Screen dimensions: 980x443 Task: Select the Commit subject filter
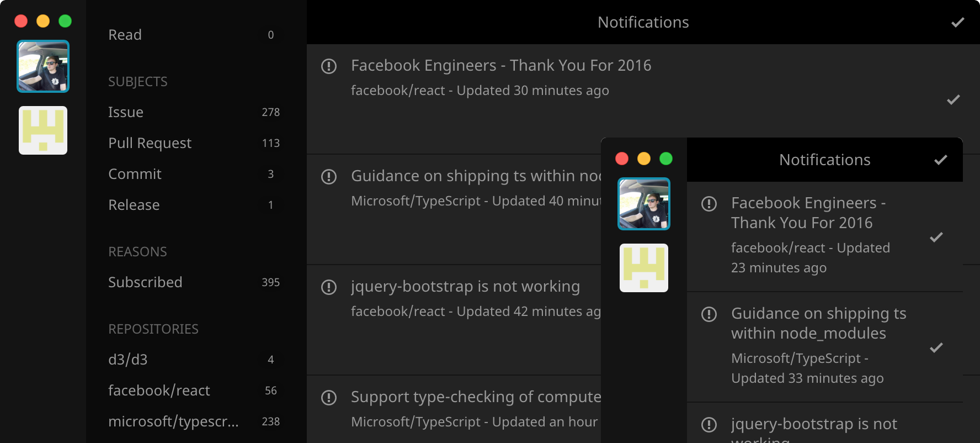pos(196,174)
